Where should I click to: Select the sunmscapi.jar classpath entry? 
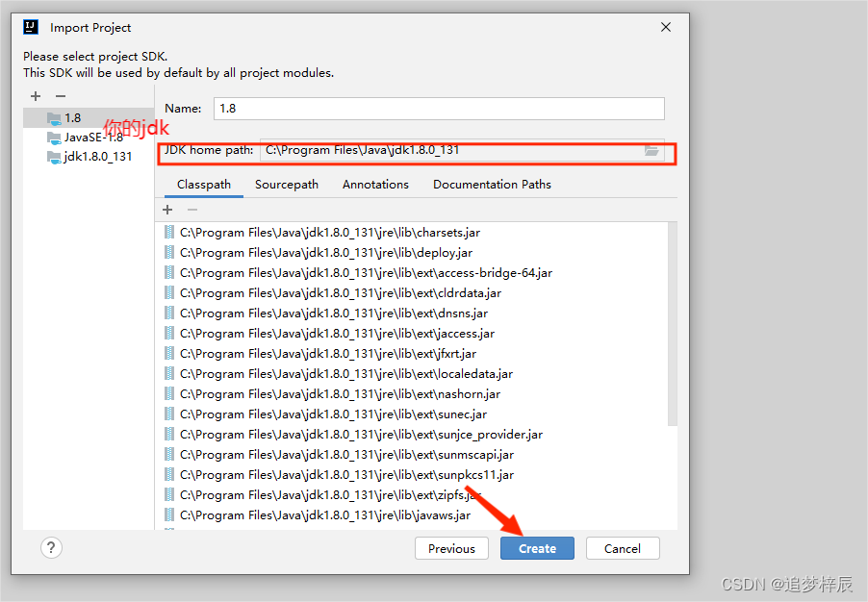411,455
